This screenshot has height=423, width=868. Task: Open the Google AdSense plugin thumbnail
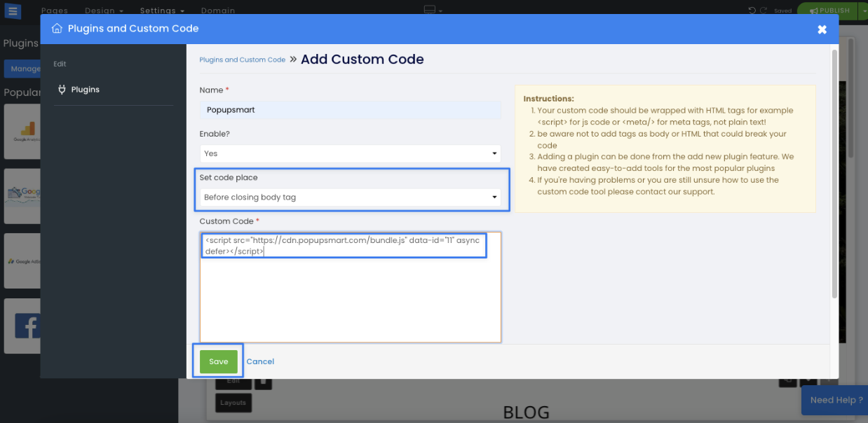click(x=22, y=261)
